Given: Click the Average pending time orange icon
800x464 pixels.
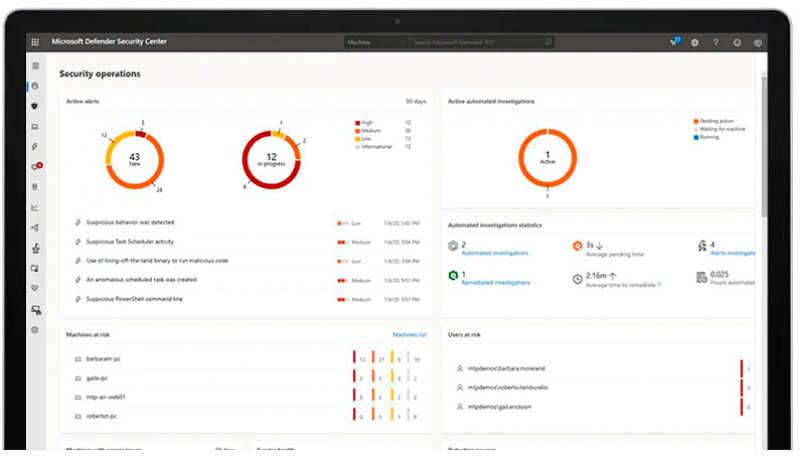Looking at the screenshot, I should pyautogui.click(x=577, y=247).
